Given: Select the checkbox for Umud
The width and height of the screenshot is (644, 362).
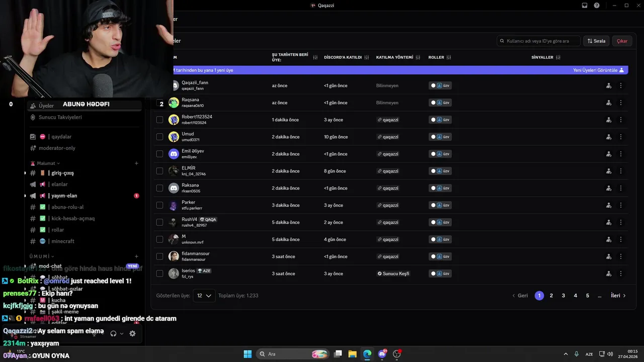Looking at the screenshot, I should click(x=159, y=137).
